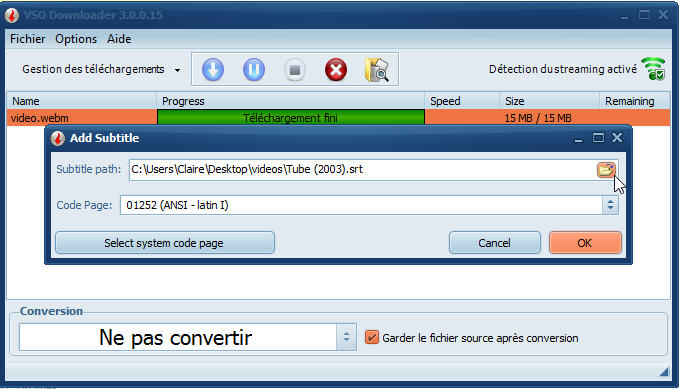The width and height of the screenshot is (679, 389).
Task: Minimize the Add Subtitle dialog
Action: click(x=579, y=139)
